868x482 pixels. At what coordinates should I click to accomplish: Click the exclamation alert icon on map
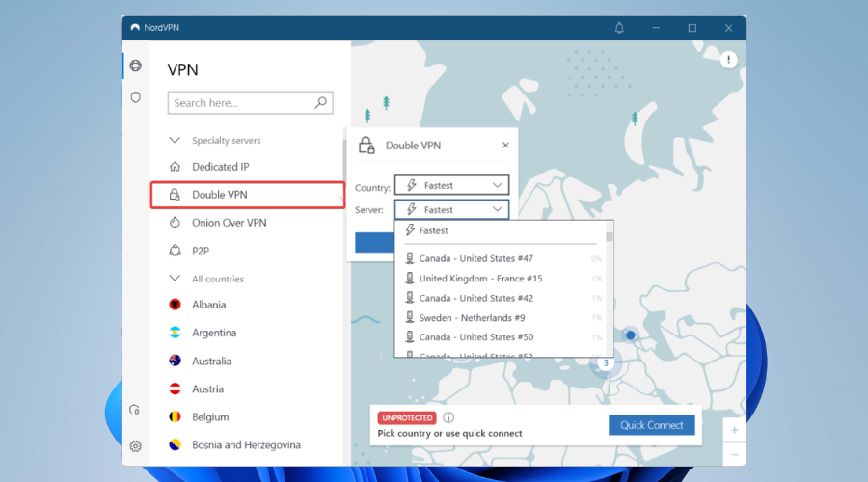728,61
